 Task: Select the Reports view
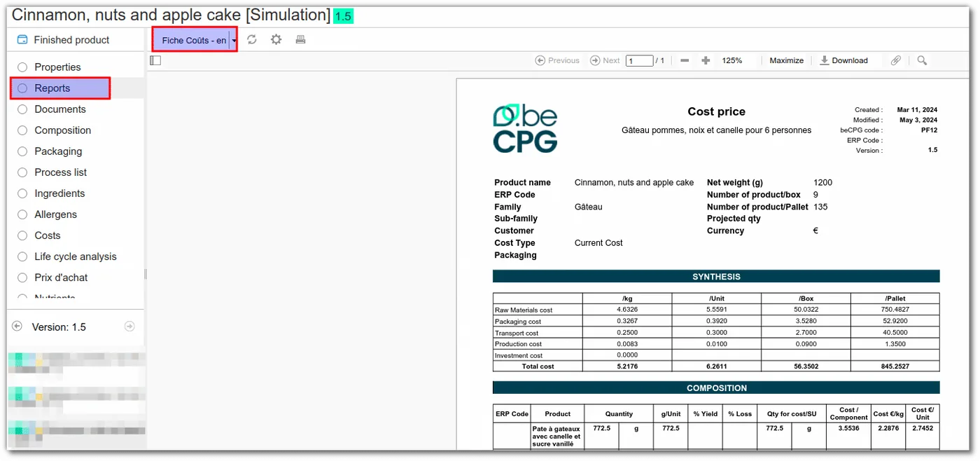point(52,88)
